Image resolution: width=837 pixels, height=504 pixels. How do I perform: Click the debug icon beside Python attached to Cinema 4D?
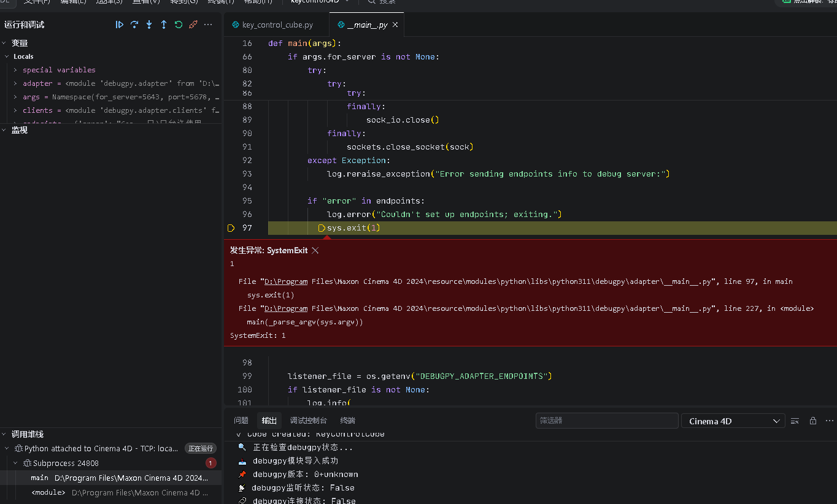click(x=18, y=449)
